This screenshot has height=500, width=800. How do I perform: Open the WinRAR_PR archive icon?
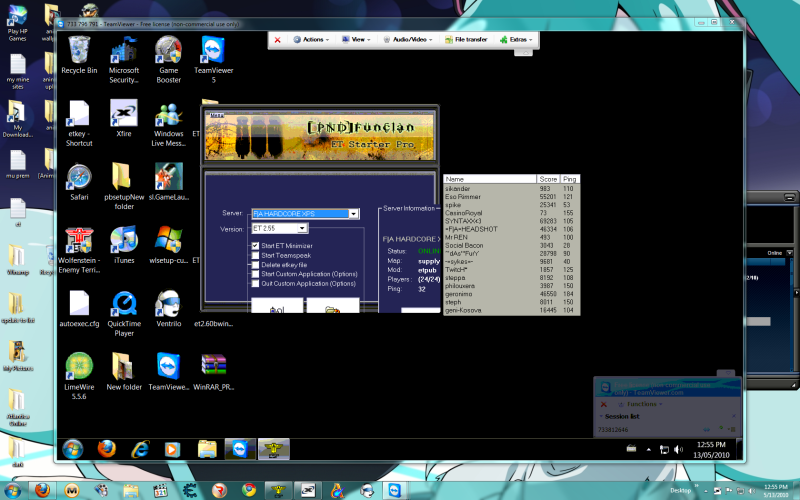click(214, 371)
